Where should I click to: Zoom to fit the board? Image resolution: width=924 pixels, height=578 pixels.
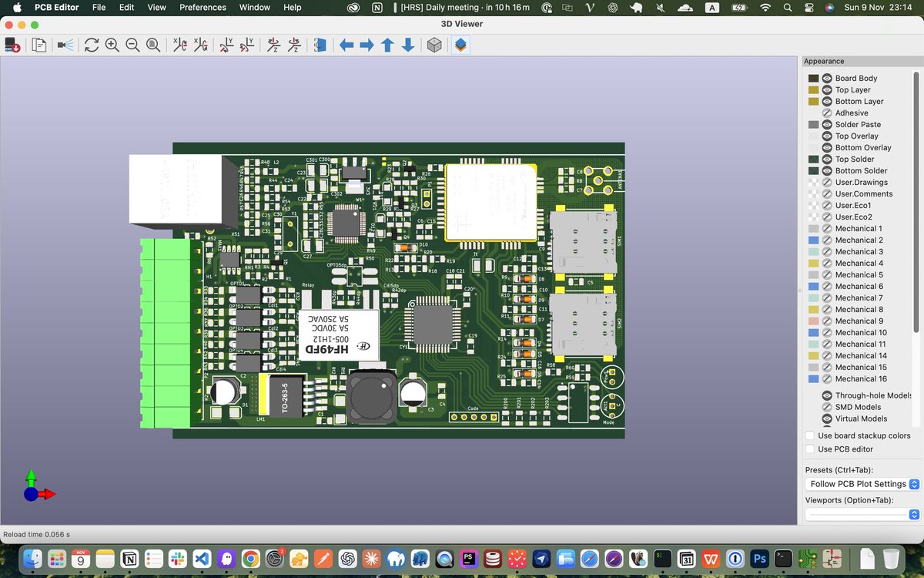coord(152,45)
